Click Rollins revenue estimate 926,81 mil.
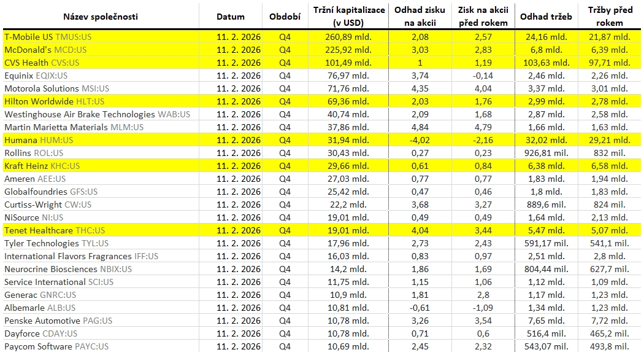Viewport: 644px width, 355px height. tap(546, 153)
